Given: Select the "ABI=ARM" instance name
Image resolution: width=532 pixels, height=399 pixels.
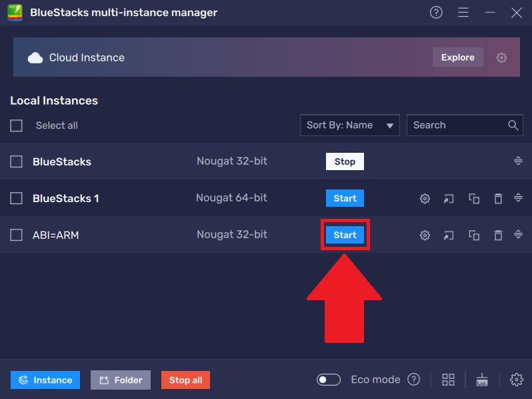Looking at the screenshot, I should click(55, 235).
